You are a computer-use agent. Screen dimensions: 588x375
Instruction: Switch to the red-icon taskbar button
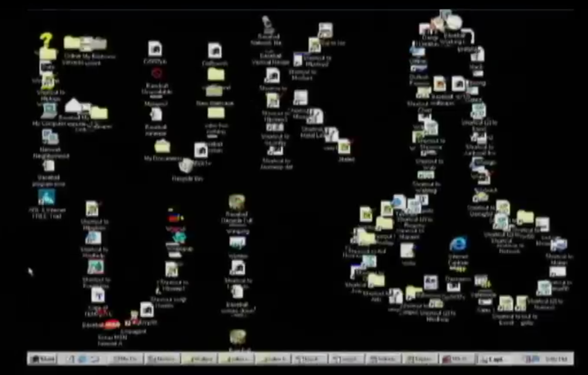click(x=456, y=359)
